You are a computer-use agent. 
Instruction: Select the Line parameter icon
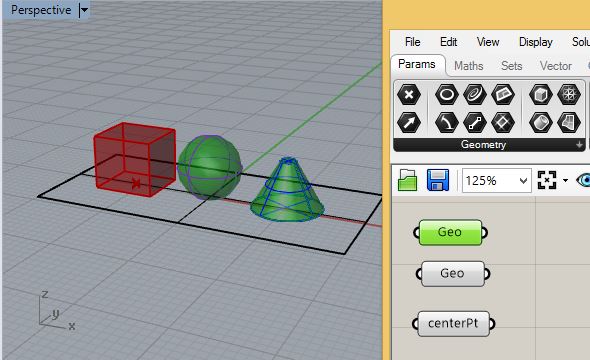click(474, 122)
